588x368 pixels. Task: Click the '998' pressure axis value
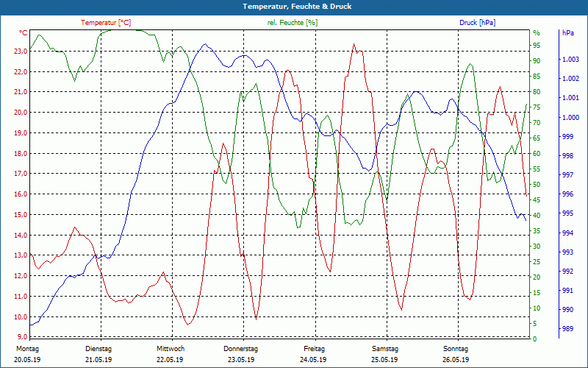click(568, 155)
